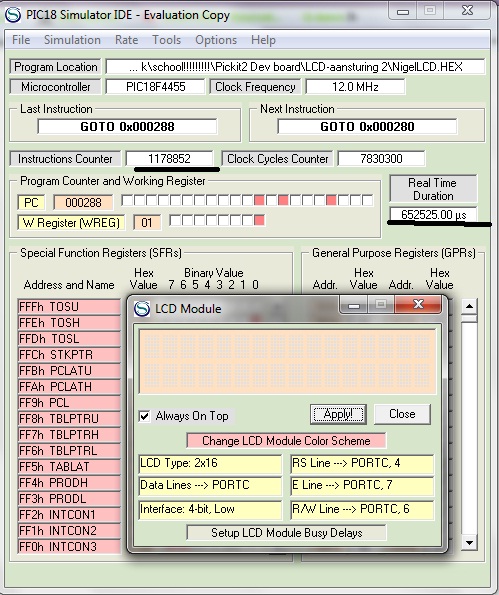Click the GPR scrollbar up arrow
The height and width of the screenshot is (595, 499).
469,306
